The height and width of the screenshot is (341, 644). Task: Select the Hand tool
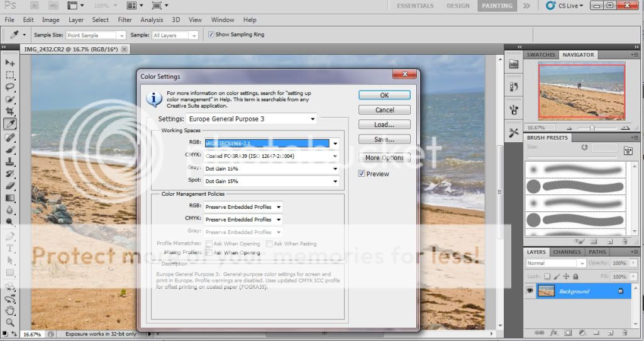pyautogui.click(x=10, y=310)
